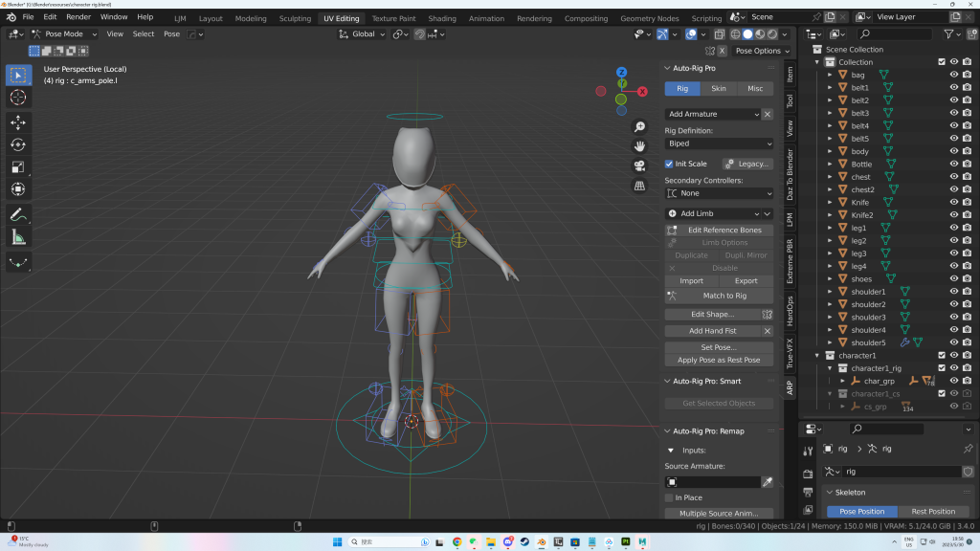Click the eyedropper next to Source Armature
The image size is (980, 551).
coord(768,482)
